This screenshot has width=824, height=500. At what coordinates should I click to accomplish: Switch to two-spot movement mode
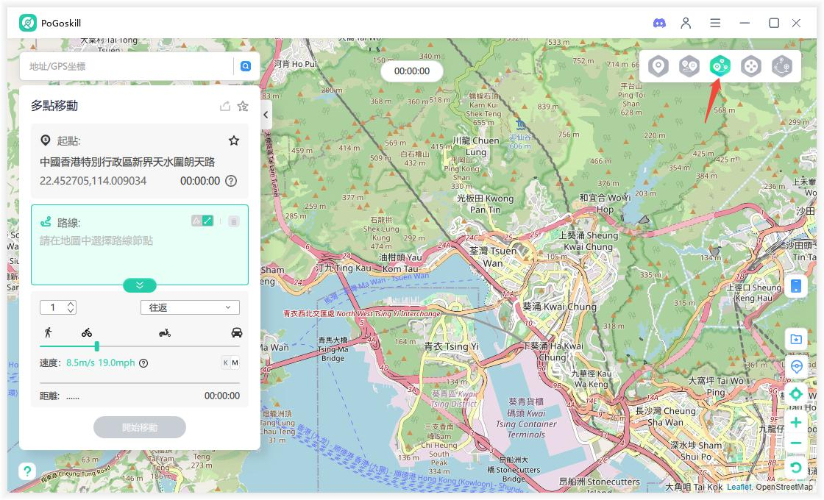tap(689, 67)
